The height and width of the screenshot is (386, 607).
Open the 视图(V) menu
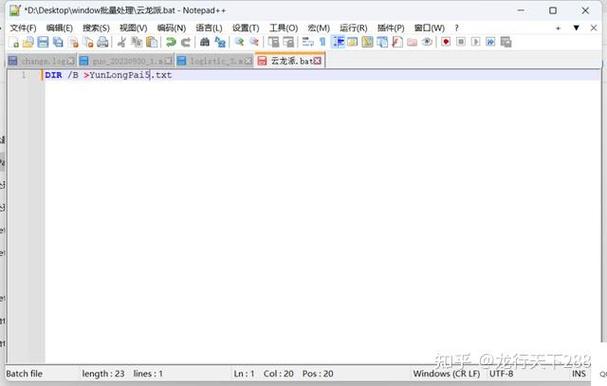[x=133, y=28]
